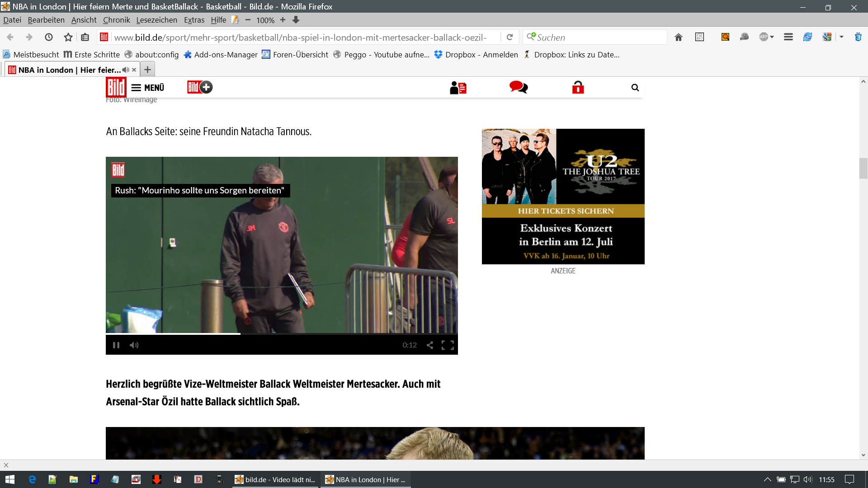The width and height of the screenshot is (868, 488).
Task: Expand the adblock icon dropdown arrow
Action: pos(772,38)
